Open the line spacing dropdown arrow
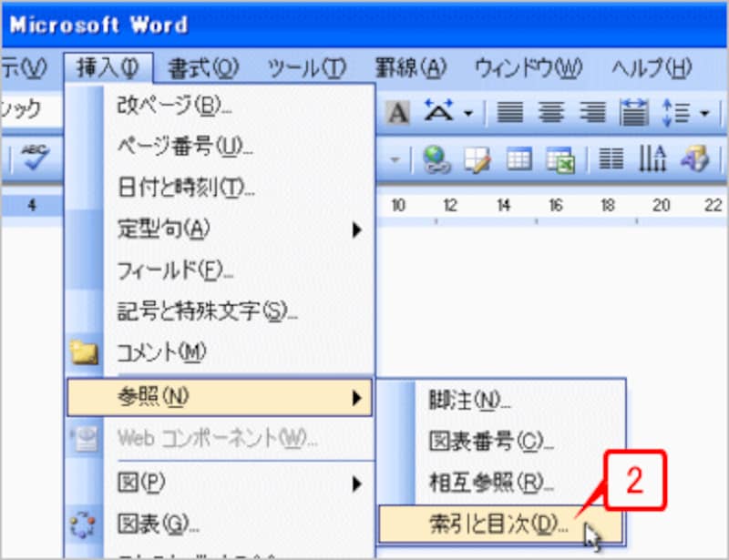This screenshot has height=560, width=729. [x=704, y=113]
